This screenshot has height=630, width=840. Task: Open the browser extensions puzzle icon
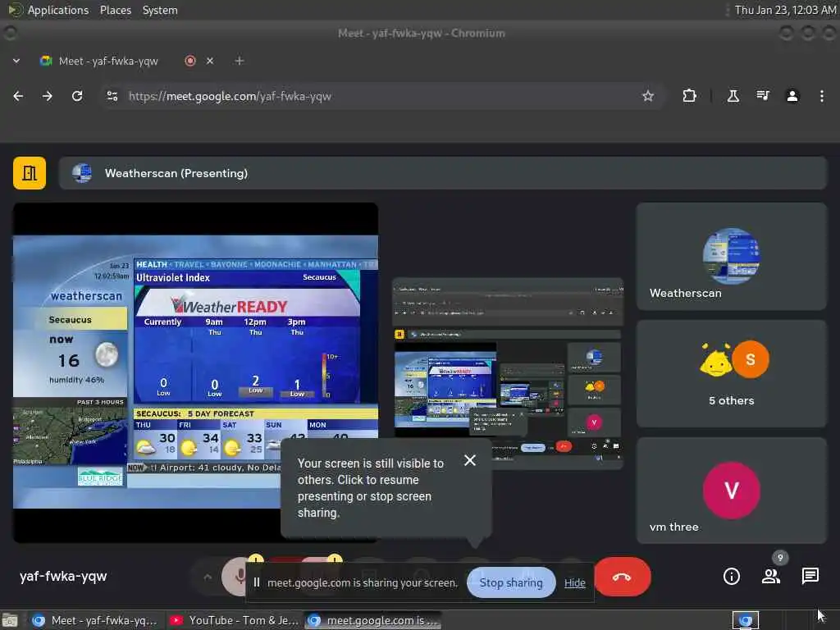tap(689, 96)
